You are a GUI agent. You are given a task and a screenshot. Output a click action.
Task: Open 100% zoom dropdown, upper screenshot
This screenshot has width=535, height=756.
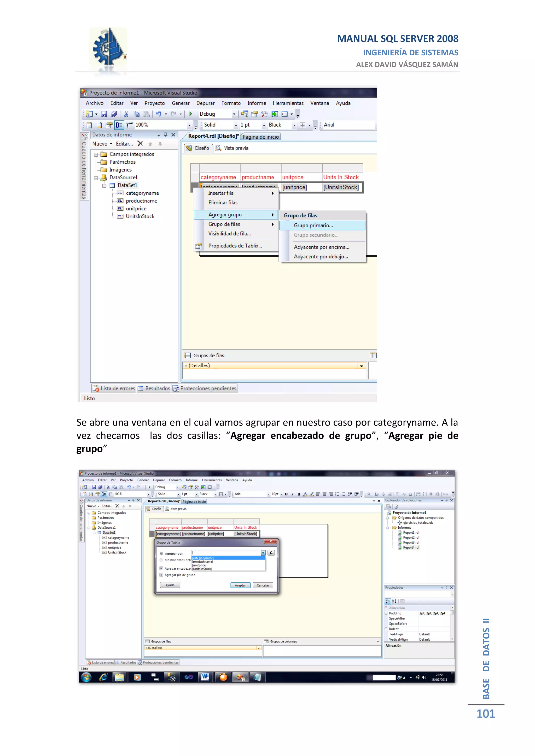coord(189,125)
